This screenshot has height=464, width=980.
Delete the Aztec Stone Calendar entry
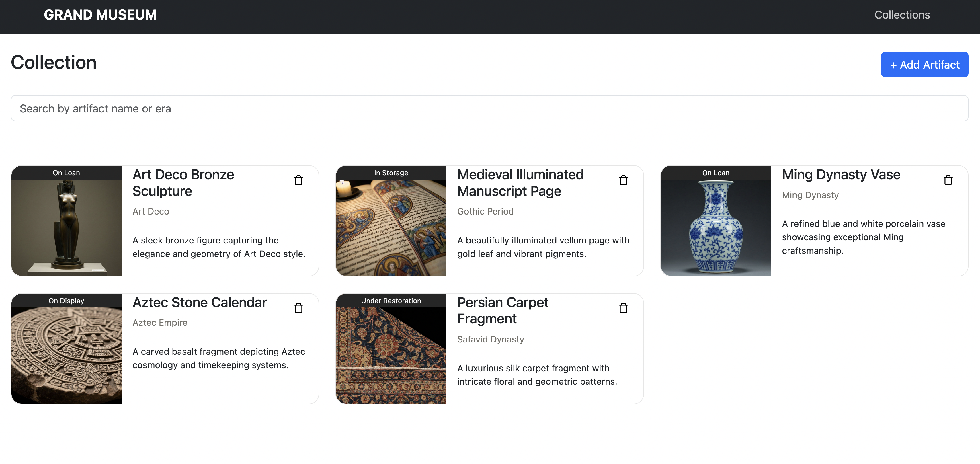point(299,308)
